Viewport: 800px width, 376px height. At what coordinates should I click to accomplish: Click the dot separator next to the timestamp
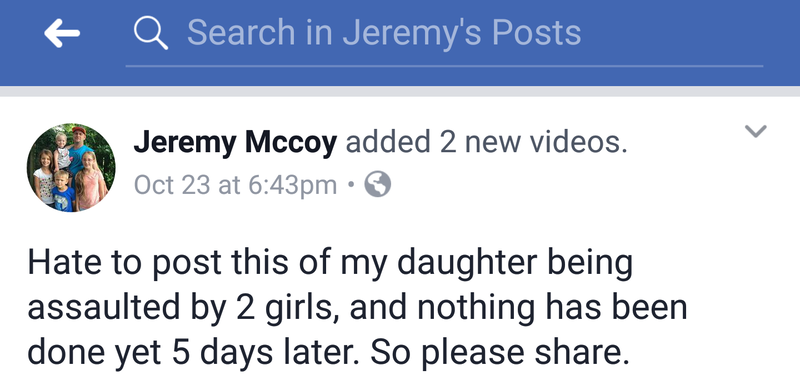(x=351, y=185)
